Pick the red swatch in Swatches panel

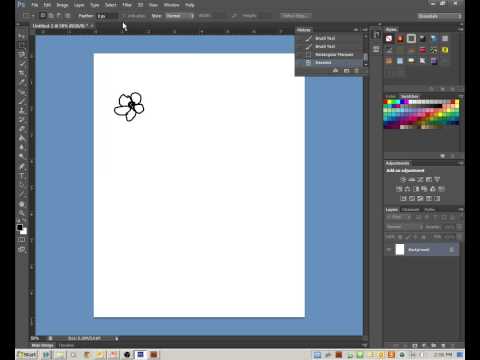point(386,102)
